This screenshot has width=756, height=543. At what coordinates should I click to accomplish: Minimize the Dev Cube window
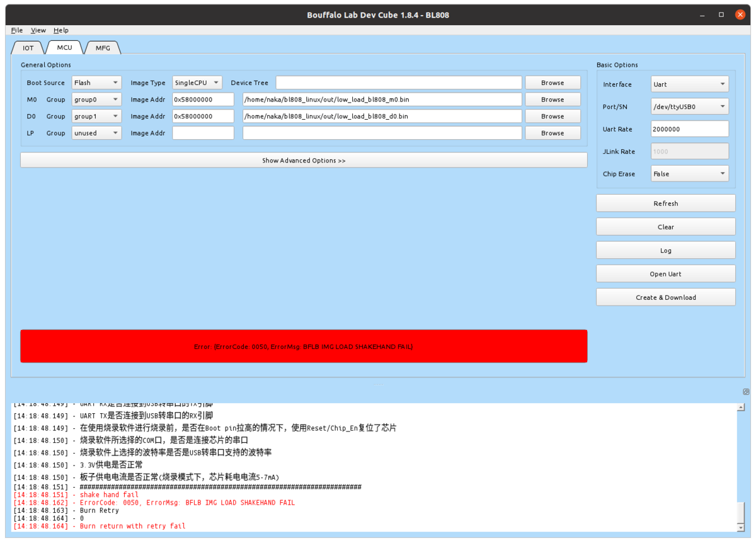pos(703,14)
